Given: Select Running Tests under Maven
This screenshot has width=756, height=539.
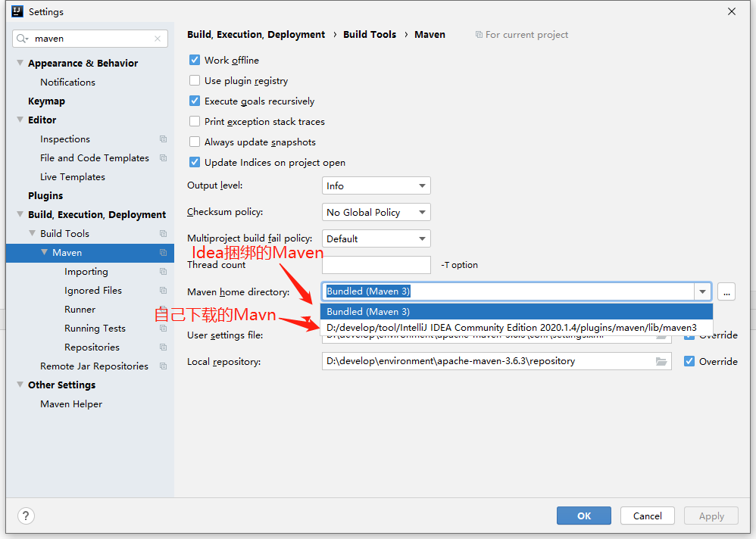Looking at the screenshot, I should [95, 329].
